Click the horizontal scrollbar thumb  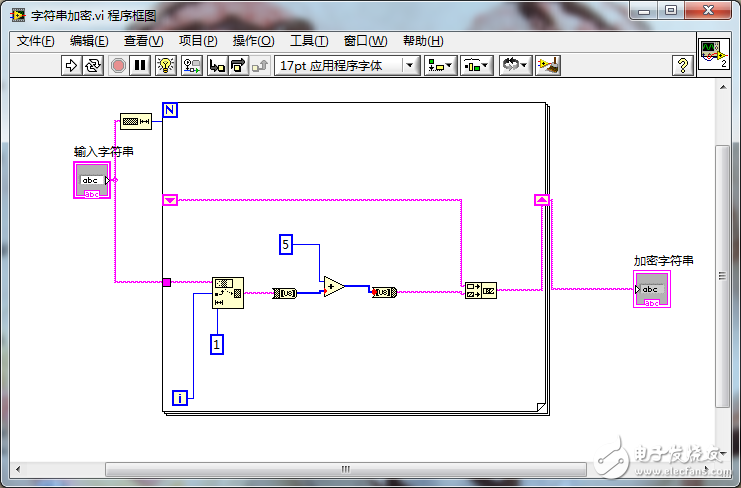343,468
